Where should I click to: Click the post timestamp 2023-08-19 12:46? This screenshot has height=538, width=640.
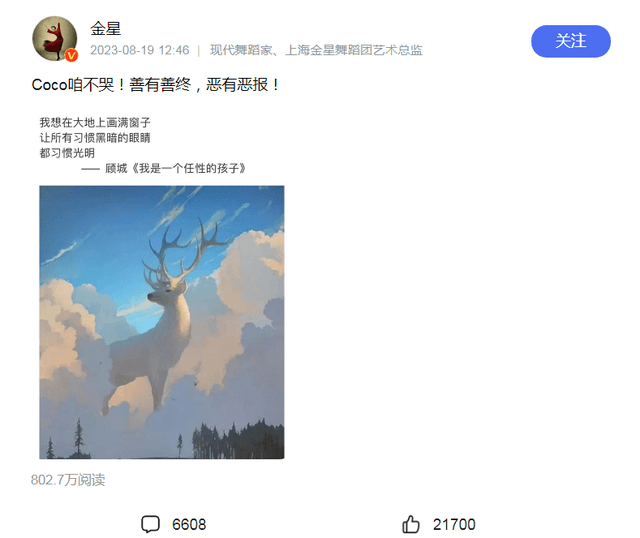pos(140,50)
